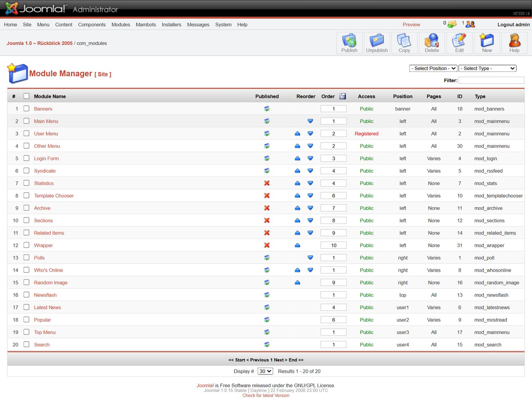
Task: Click the Preview link
Action: coord(412,25)
